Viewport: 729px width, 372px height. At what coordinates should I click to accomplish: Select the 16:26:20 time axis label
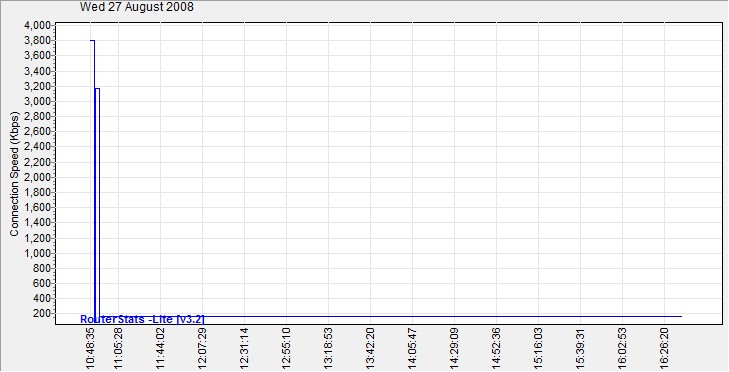pyautogui.click(x=664, y=348)
